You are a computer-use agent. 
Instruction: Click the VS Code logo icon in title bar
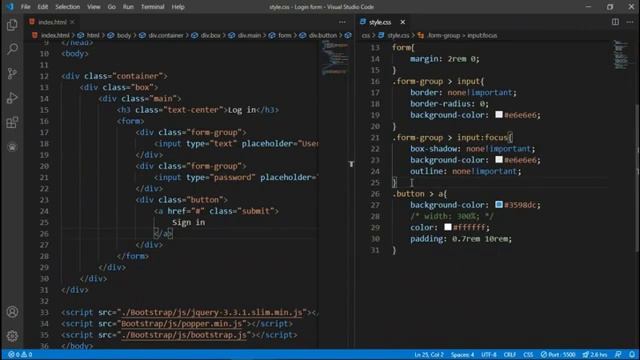[x=10, y=7]
